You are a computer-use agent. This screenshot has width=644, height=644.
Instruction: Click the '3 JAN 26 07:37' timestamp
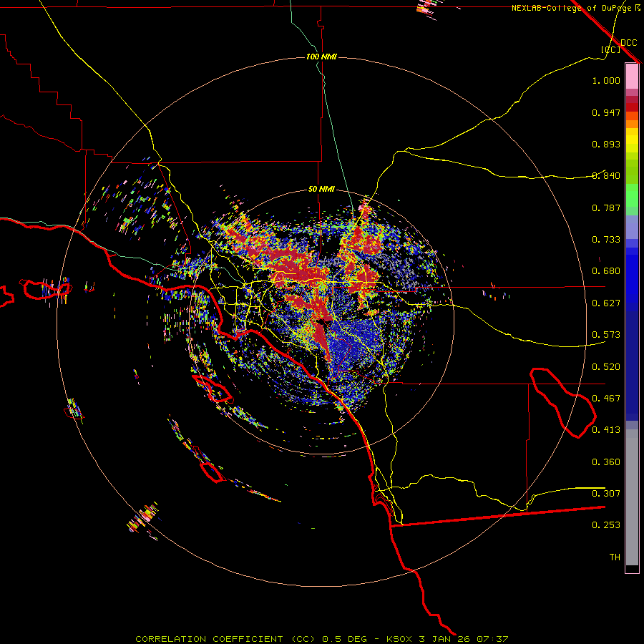tap(463, 639)
